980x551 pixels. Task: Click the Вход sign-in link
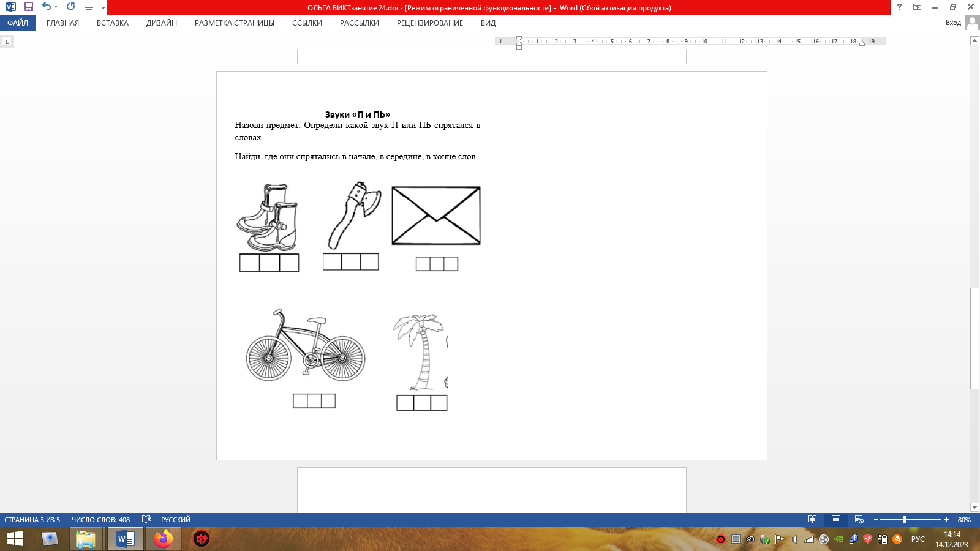coord(953,23)
